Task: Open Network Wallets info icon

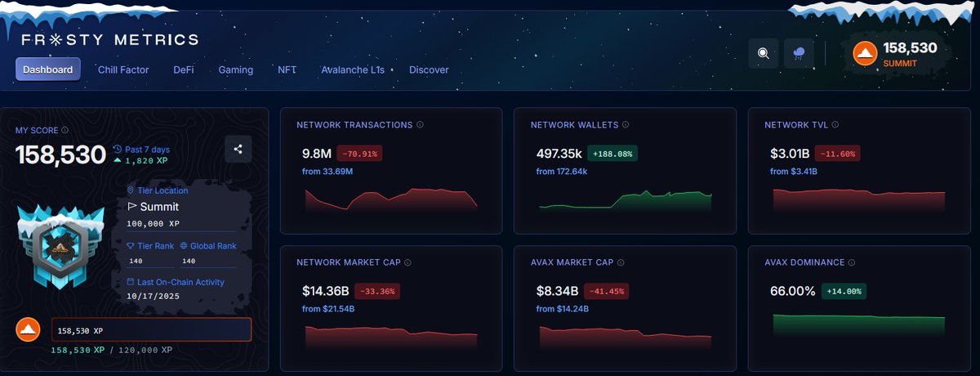Action: (x=626, y=125)
